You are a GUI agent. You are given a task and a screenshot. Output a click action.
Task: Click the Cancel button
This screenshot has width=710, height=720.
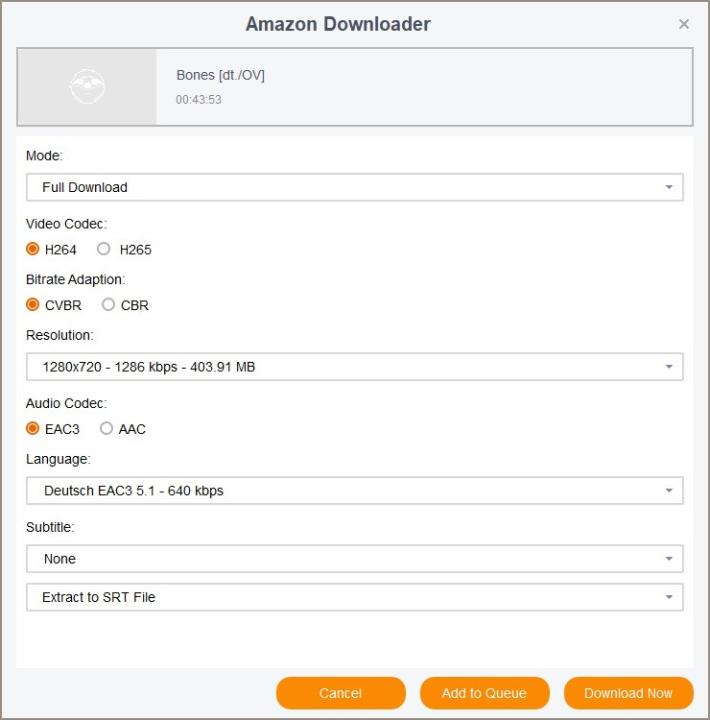click(x=341, y=693)
